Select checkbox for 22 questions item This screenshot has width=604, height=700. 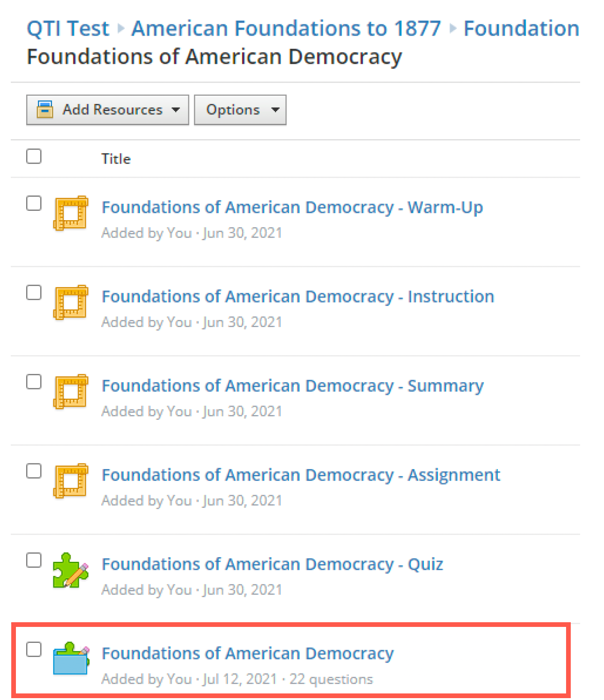tap(34, 649)
